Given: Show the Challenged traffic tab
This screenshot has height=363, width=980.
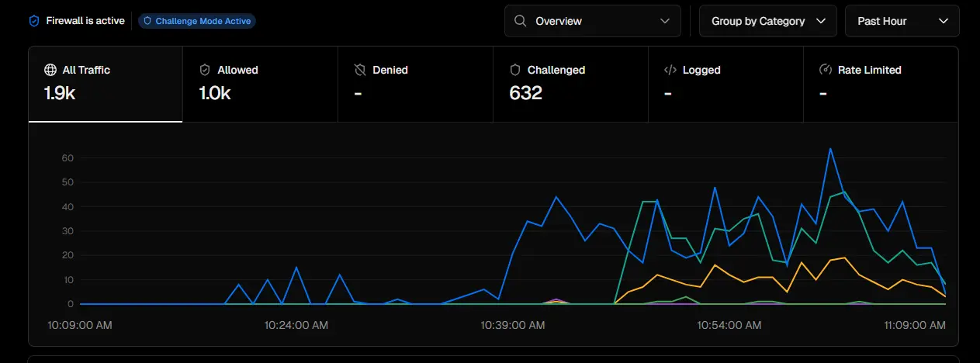Looking at the screenshot, I should coord(570,85).
